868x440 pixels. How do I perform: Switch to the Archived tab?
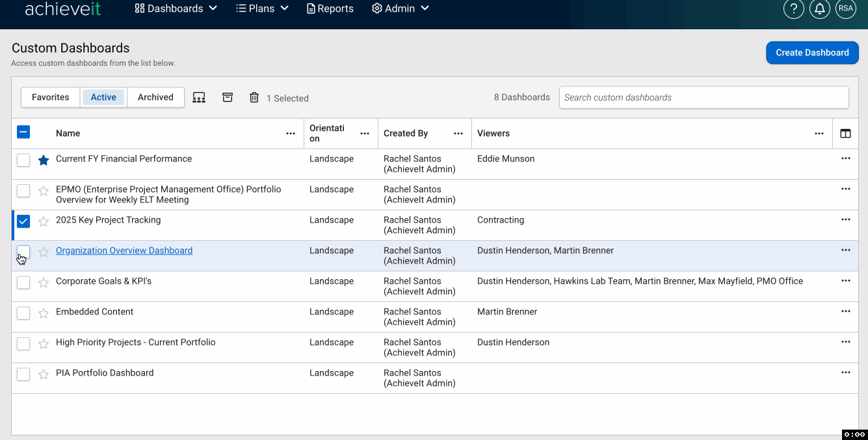[x=155, y=98]
